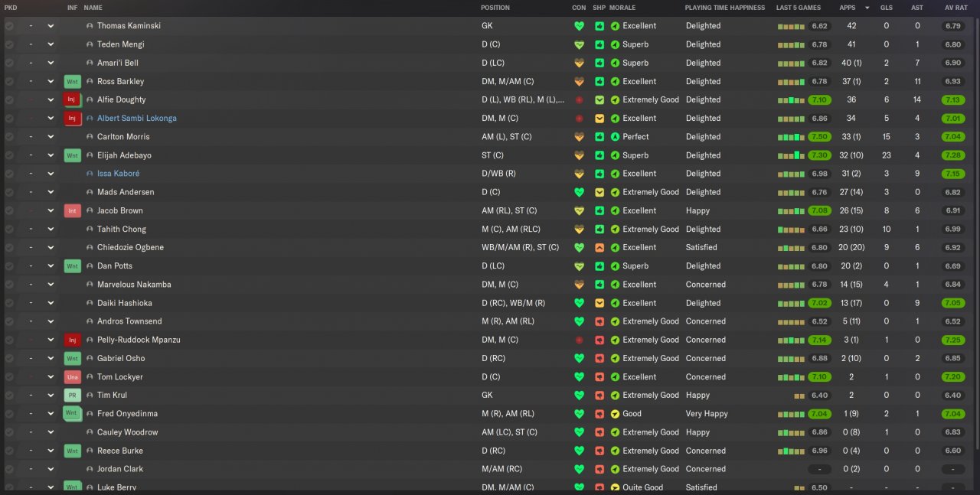Click Andros Townsend's red sharpness icon
The height and width of the screenshot is (495, 980).
click(599, 321)
